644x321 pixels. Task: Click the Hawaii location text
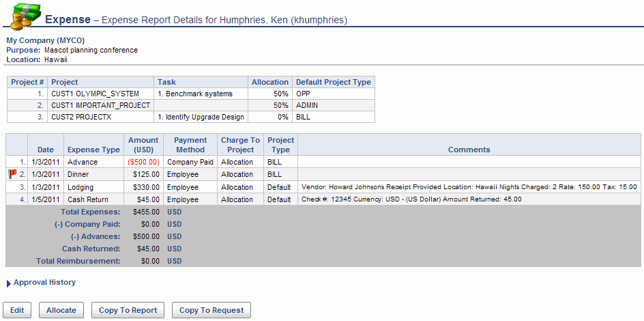55,59
